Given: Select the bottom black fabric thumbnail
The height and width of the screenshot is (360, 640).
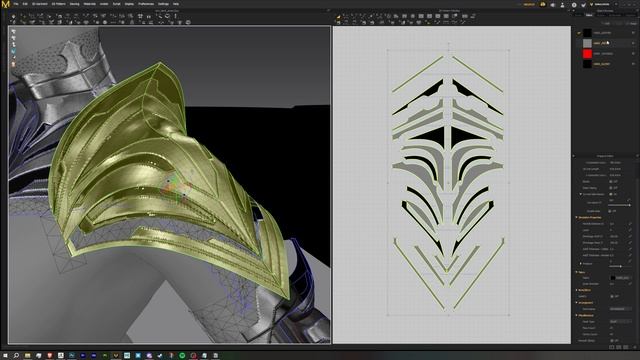Looking at the screenshot, I should pyautogui.click(x=587, y=64).
